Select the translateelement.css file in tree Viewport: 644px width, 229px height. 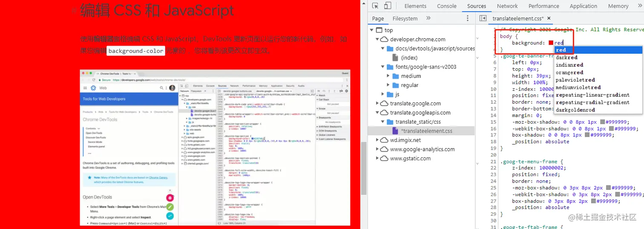(x=421, y=131)
